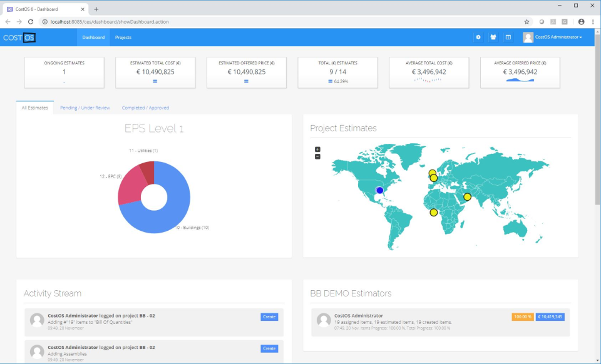Click the CostOS Administrator profile avatar
Viewport: 601px width, 364px height.
(x=527, y=37)
